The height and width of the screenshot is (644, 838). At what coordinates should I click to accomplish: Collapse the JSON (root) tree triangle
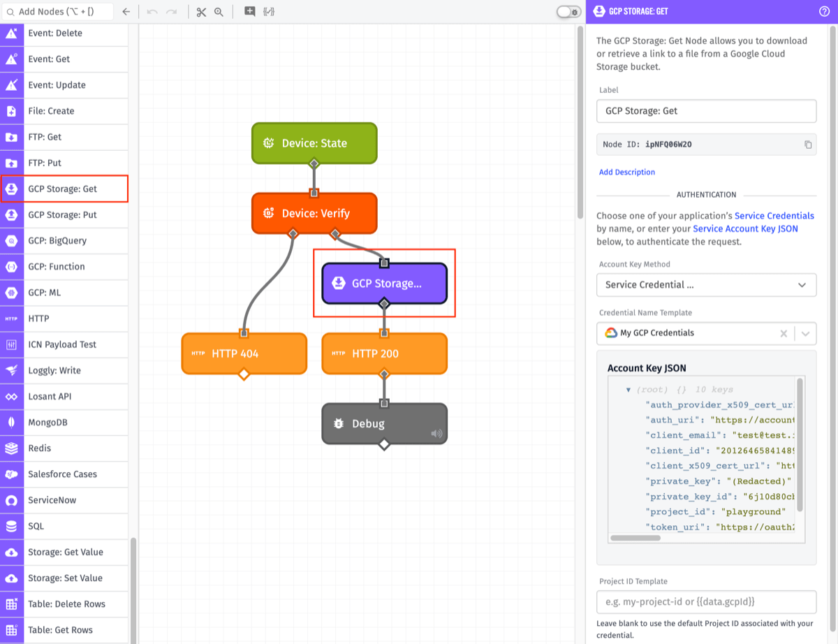[x=628, y=390]
